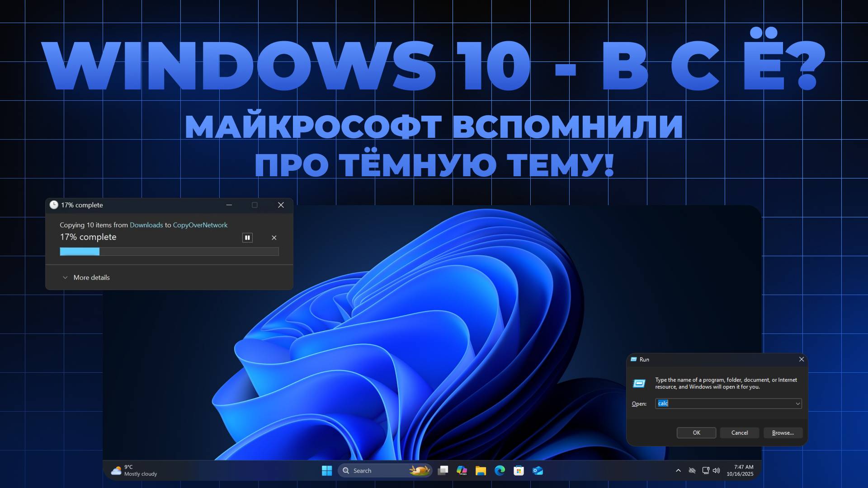Click Browse... in the Run dialog

pos(783,433)
